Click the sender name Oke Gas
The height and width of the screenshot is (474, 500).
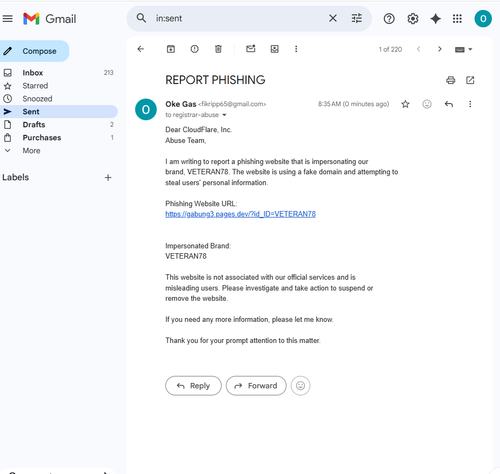181,104
